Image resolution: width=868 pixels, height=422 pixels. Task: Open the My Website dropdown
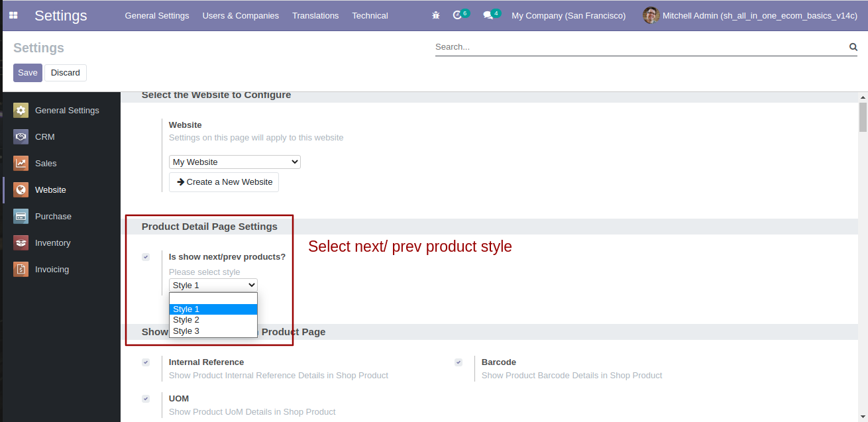(x=235, y=162)
